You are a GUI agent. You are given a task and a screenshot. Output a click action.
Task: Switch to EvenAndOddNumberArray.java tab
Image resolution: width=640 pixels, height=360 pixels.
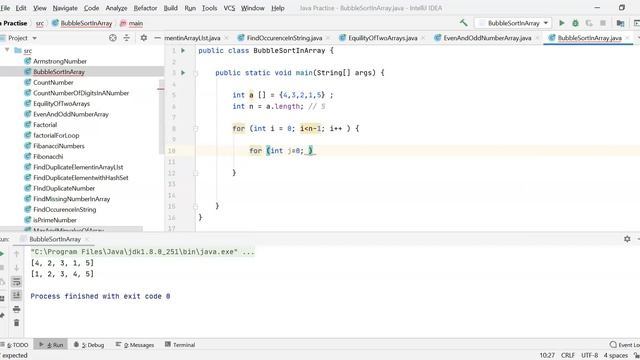pos(487,38)
